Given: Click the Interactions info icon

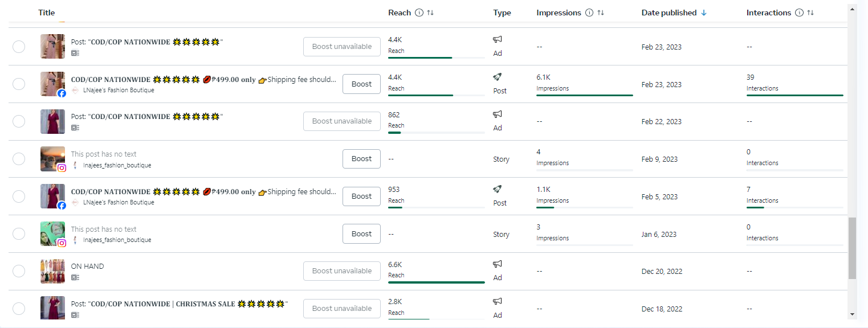Looking at the screenshot, I should [799, 13].
